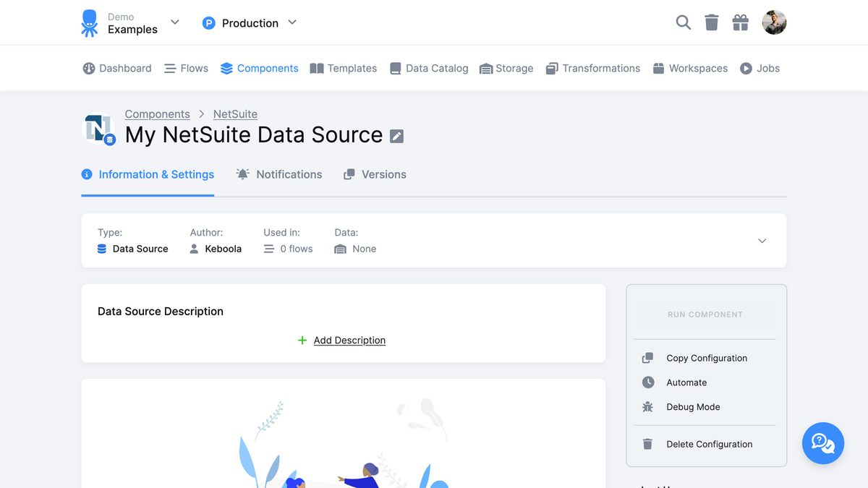Rename the configuration using the pencil icon
Image resolution: width=868 pixels, height=488 pixels.
396,135
